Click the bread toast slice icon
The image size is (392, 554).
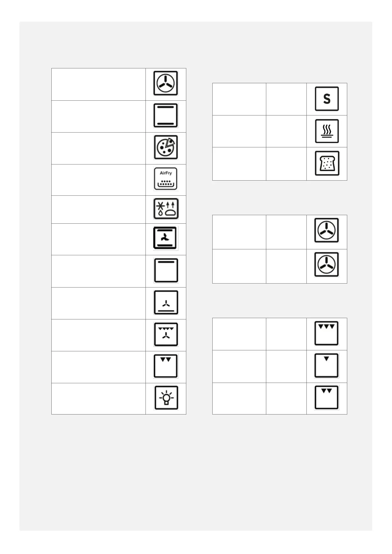[x=327, y=164]
